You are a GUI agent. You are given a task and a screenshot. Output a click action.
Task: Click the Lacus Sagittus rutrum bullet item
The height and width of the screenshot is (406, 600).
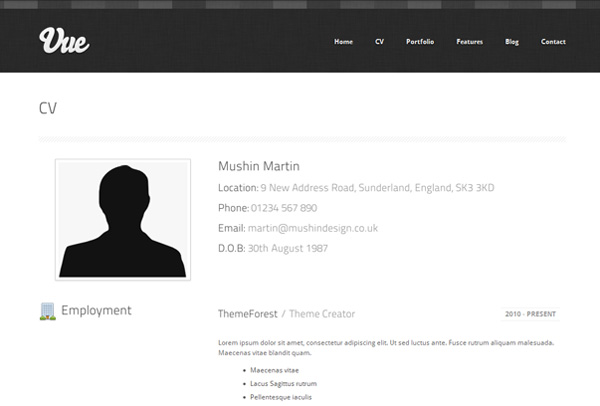coord(284,383)
